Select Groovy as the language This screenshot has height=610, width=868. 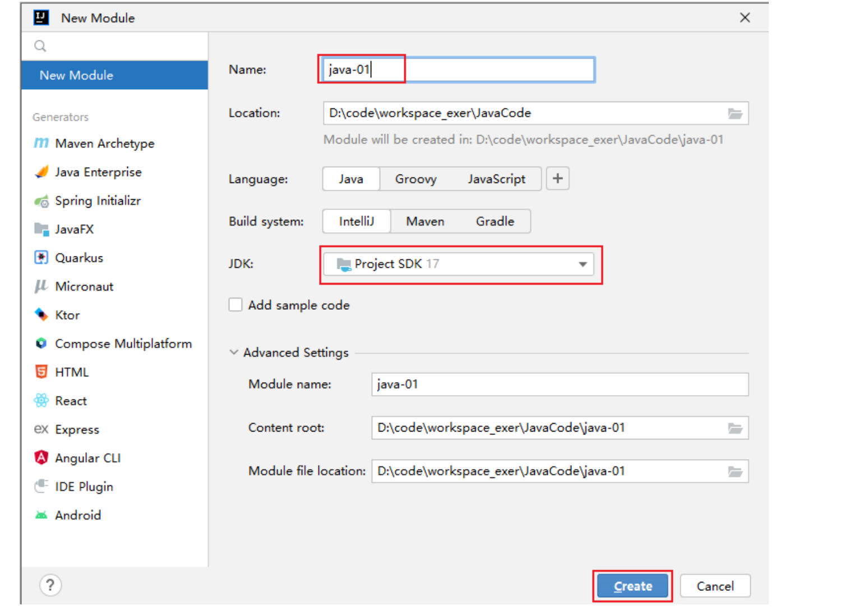tap(415, 179)
